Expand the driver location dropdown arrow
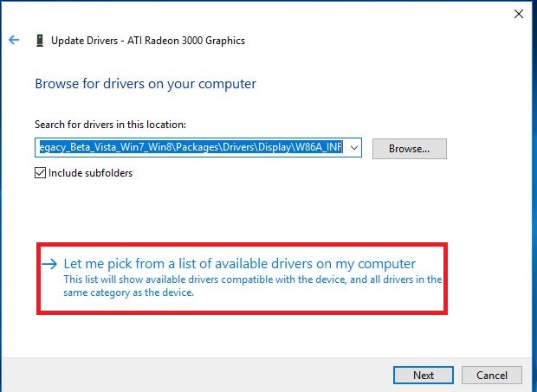This screenshot has height=392, width=537. pos(354,148)
